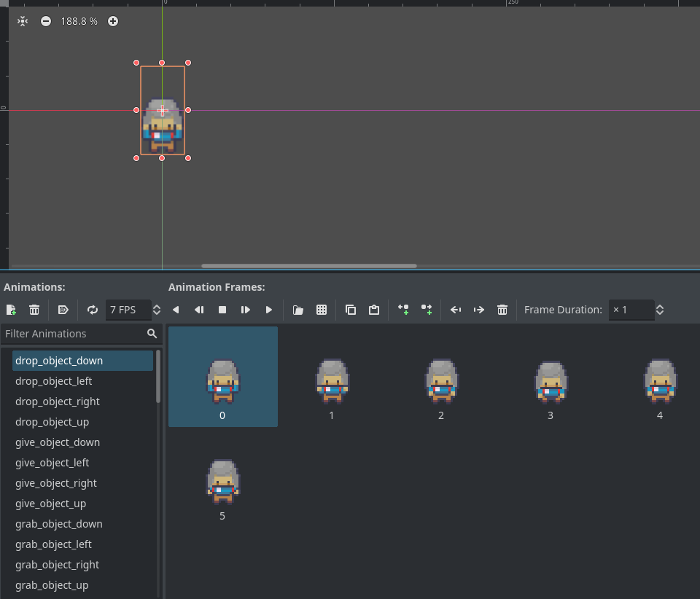Select frame 5 in Animation Frames
700x599 pixels.
[222, 482]
